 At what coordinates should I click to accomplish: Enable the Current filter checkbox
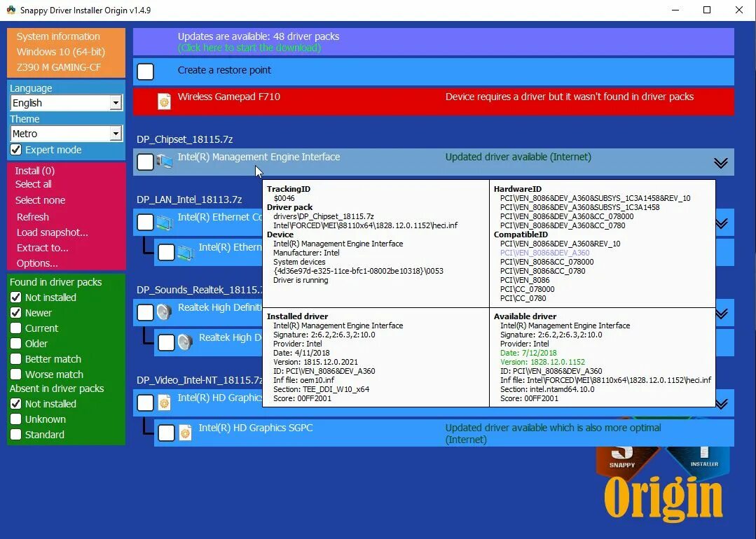16,328
